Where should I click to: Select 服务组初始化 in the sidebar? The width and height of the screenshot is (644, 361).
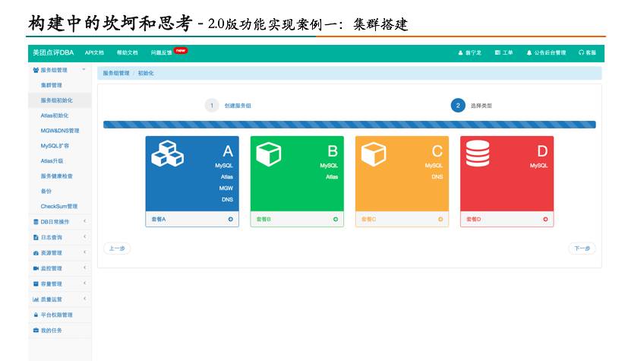pyautogui.click(x=57, y=100)
